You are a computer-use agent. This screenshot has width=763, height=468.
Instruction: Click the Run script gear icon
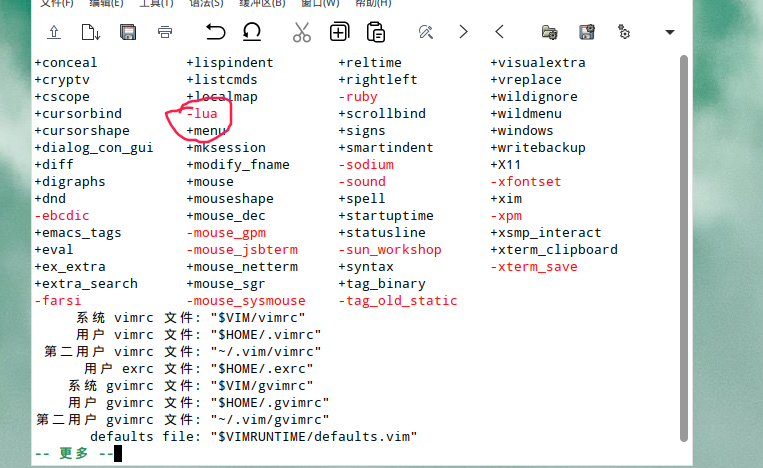624,32
